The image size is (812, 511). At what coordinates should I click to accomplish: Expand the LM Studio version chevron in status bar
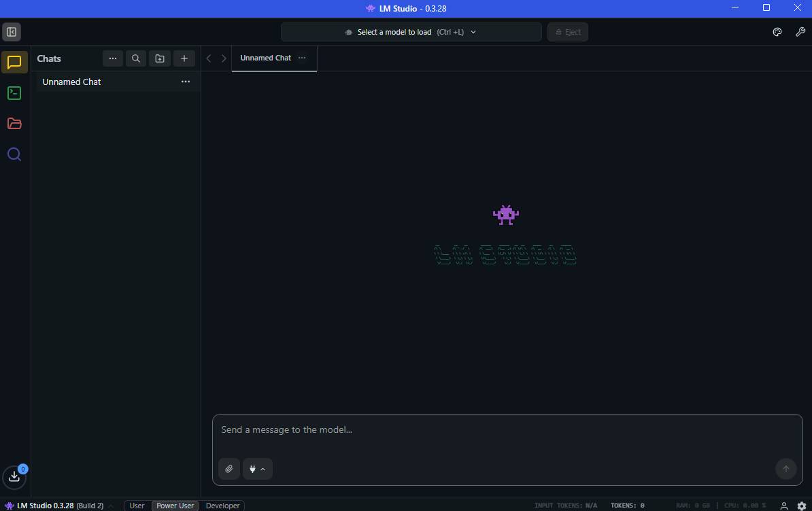[x=111, y=506]
